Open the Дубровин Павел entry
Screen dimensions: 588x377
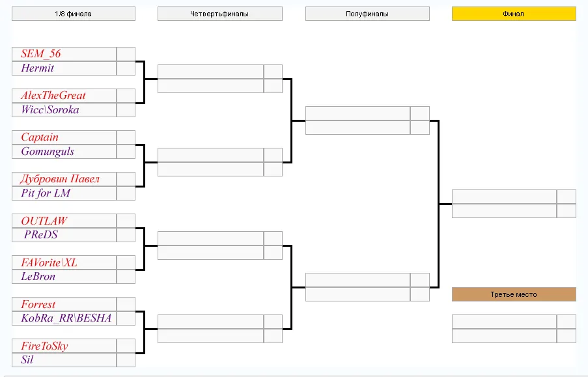(x=60, y=179)
